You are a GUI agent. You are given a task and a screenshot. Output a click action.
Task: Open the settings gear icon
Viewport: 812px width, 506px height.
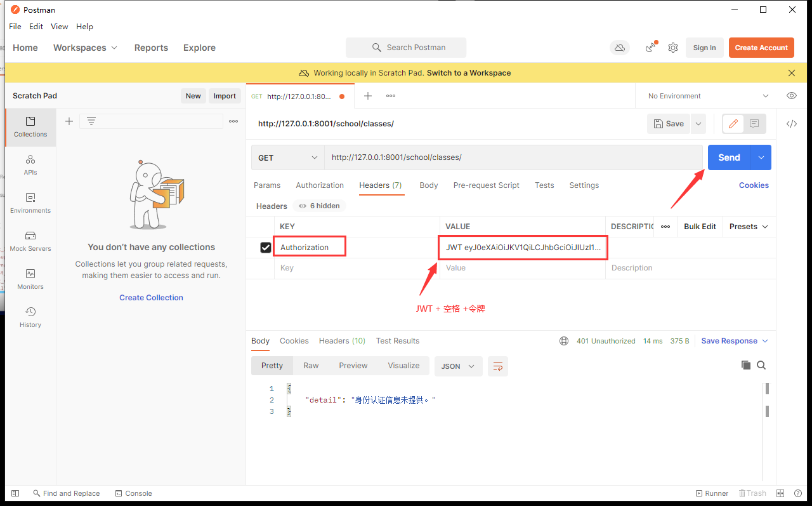pos(673,48)
